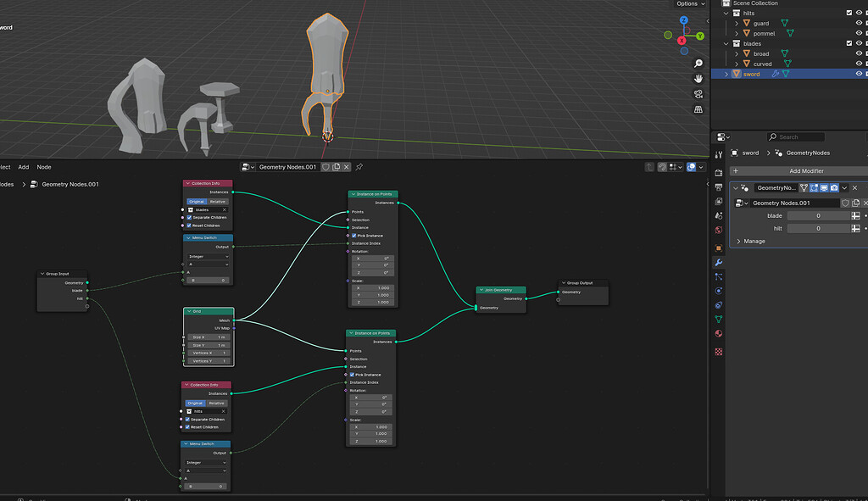Viewport: 868px width, 501px height.
Task: Click the viewport zoom magnifier icon
Action: (x=698, y=64)
